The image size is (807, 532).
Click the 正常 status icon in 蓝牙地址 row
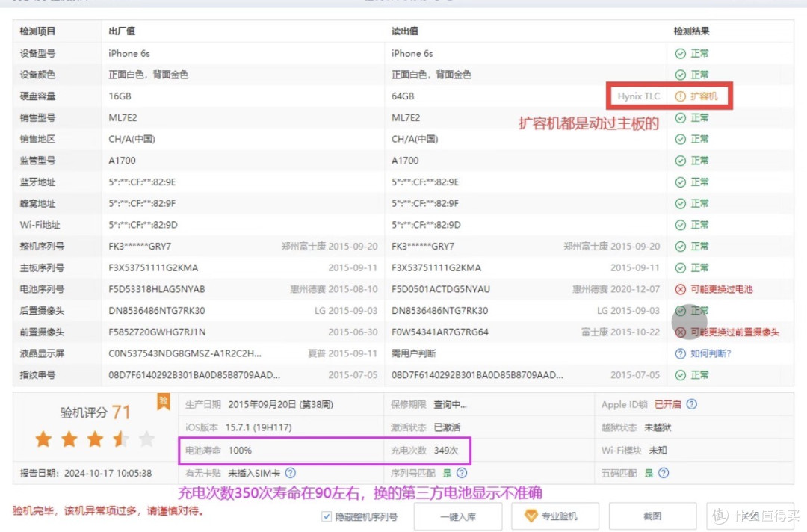point(681,182)
